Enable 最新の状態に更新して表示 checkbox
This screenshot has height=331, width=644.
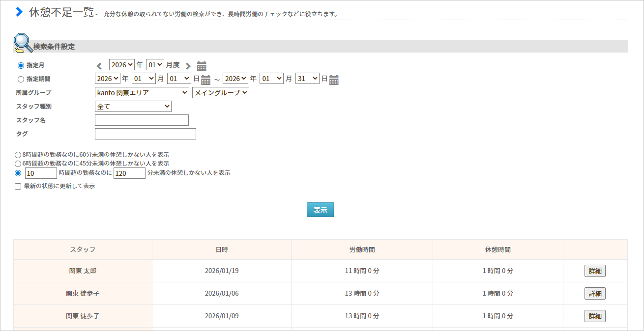18,187
